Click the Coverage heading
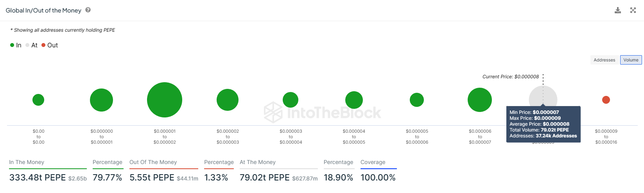 [373, 162]
